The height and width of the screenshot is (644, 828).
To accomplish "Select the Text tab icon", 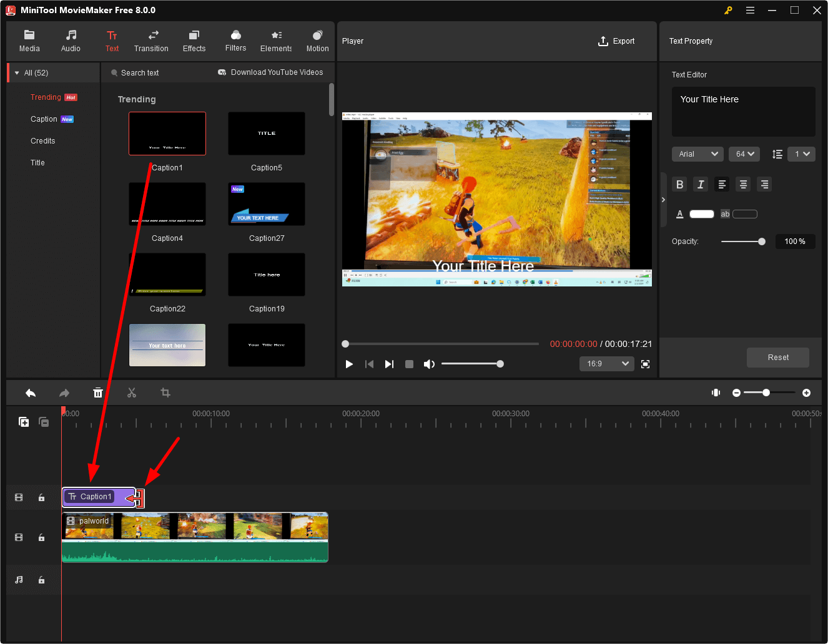I will coord(112,36).
